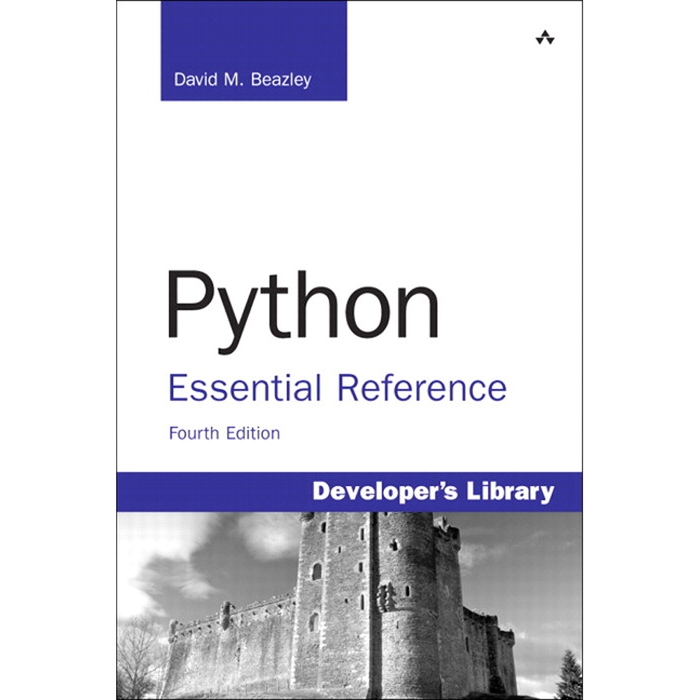Click the Developer's Library banner text
This screenshot has width=700, height=700.
coord(433,492)
